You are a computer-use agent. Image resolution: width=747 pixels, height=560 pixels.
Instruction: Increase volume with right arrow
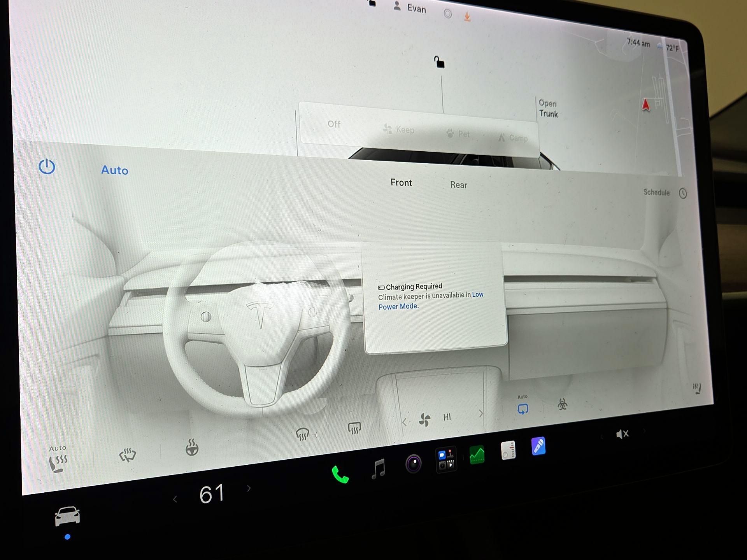[645, 430]
